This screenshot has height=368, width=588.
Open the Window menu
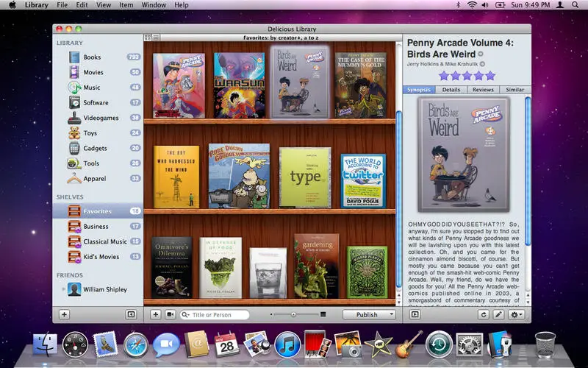[154, 5]
